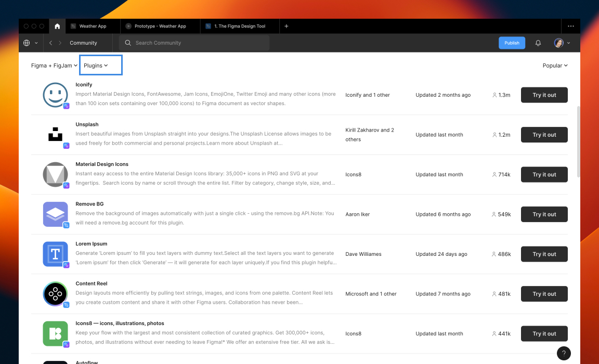Go forward with the right arrow

point(60,43)
